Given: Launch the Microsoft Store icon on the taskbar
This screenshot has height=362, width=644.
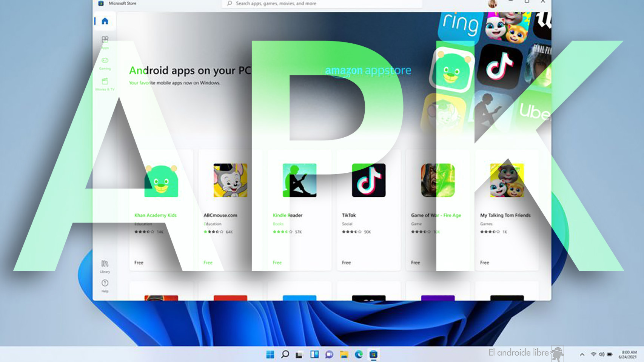Looking at the screenshot, I should [374, 355].
